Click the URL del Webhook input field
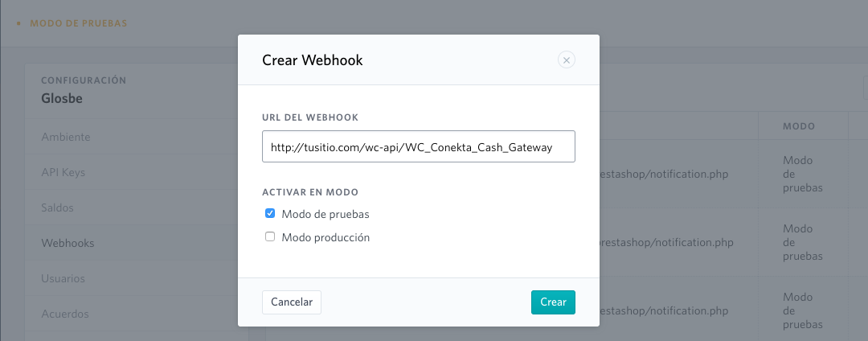 [418, 147]
